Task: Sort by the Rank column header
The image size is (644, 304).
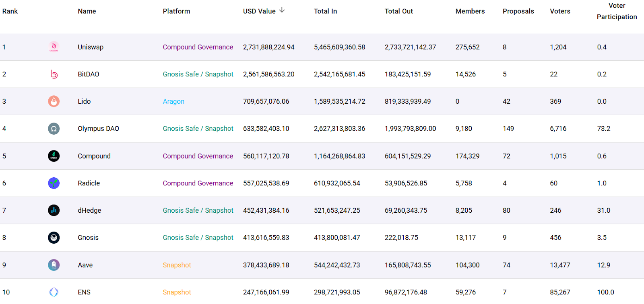Action: (x=10, y=11)
